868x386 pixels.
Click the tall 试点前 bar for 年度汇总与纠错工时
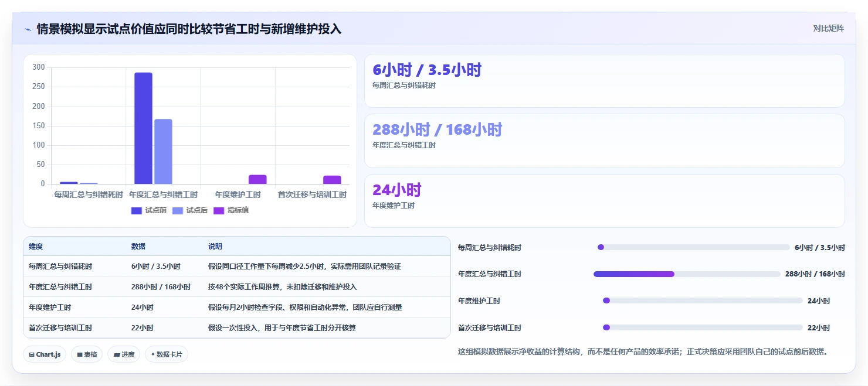[x=143, y=128]
